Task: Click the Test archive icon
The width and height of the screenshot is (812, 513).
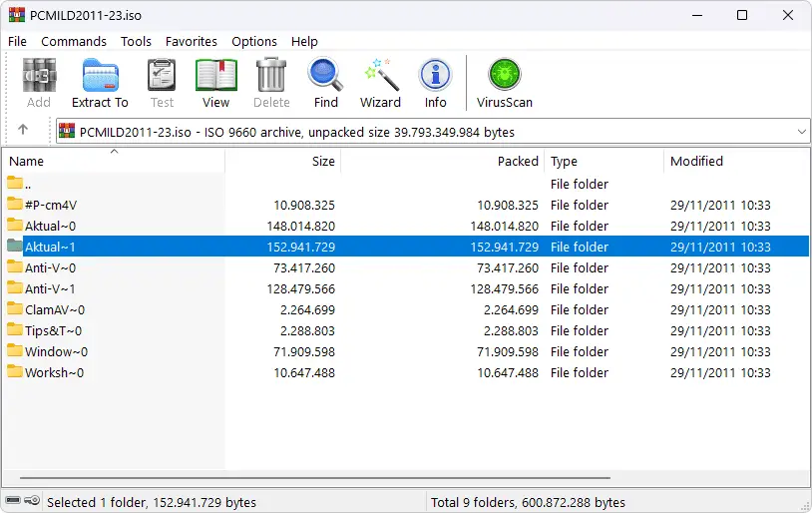Action: pos(162,75)
